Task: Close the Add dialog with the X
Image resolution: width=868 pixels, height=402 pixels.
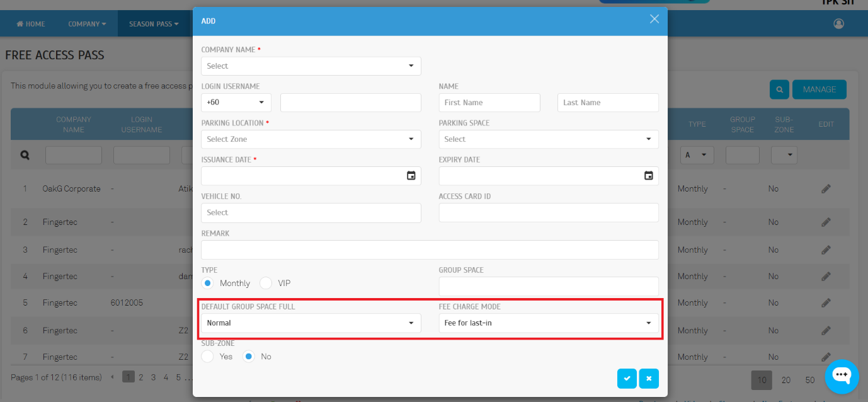Action: [654, 19]
